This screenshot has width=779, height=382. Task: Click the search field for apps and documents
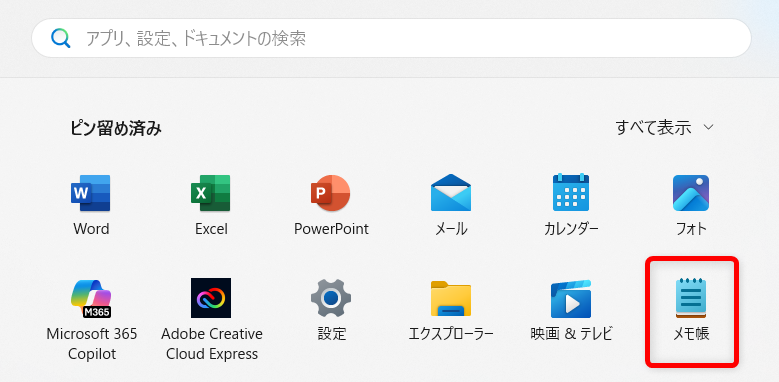(391, 38)
